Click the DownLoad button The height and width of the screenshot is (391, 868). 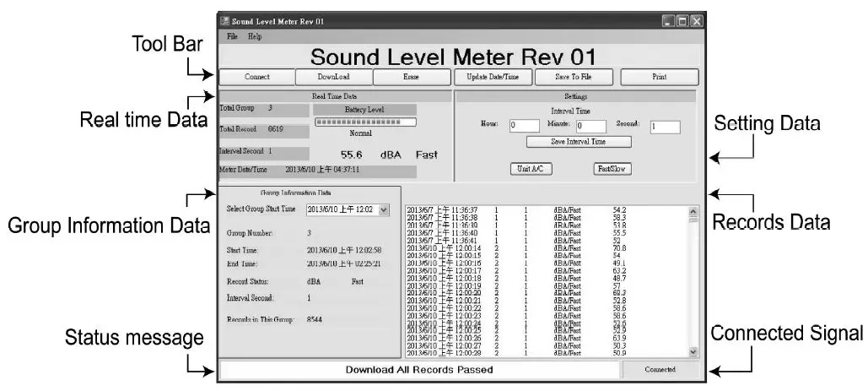coord(333,77)
